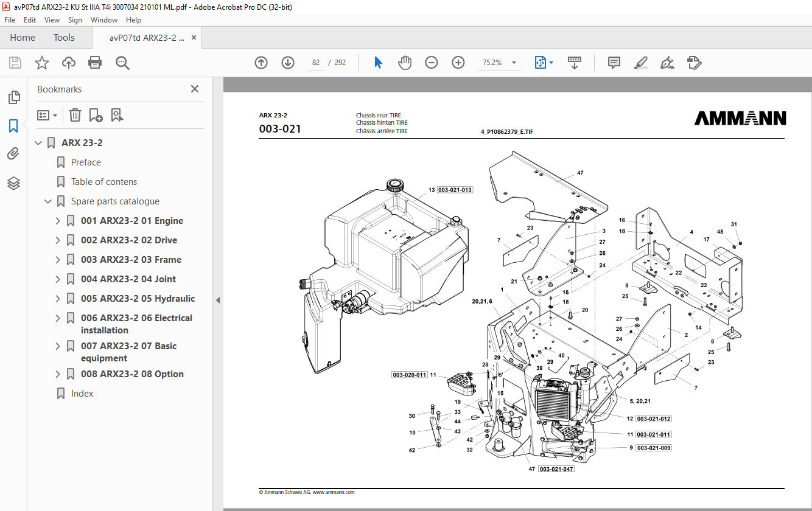The height and width of the screenshot is (511, 812).
Task: Jump to 003-021-047 part link
Action: tap(556, 469)
